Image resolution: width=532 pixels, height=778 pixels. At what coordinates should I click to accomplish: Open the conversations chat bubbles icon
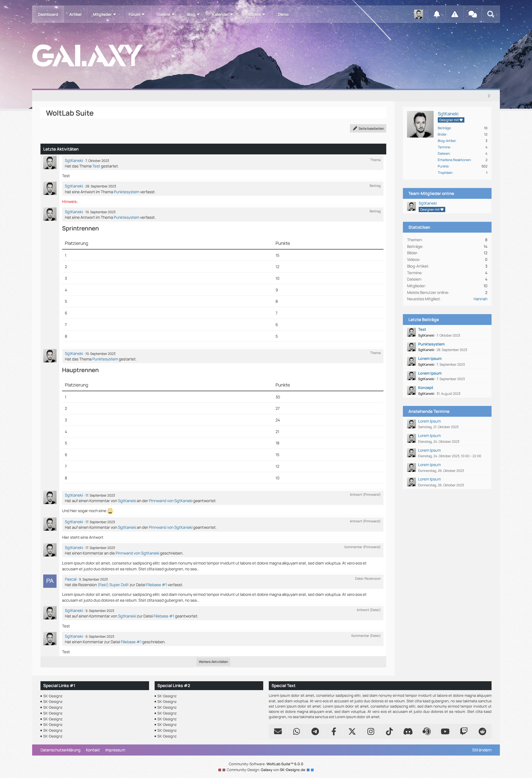[472, 14]
